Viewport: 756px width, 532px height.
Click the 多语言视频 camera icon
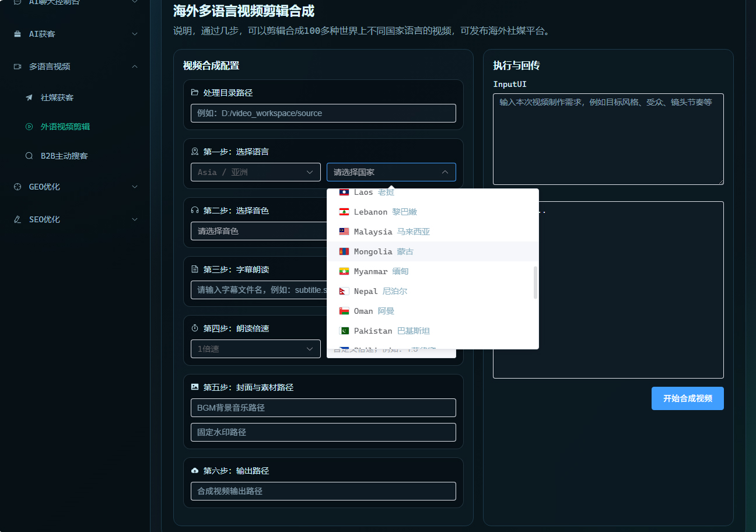(x=17, y=66)
